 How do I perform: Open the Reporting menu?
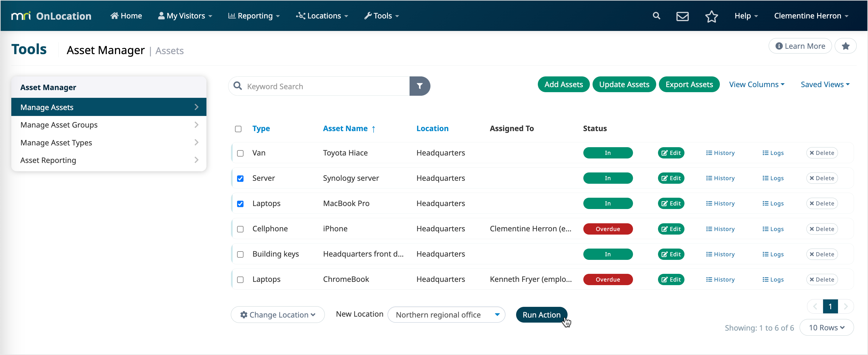pos(254,15)
